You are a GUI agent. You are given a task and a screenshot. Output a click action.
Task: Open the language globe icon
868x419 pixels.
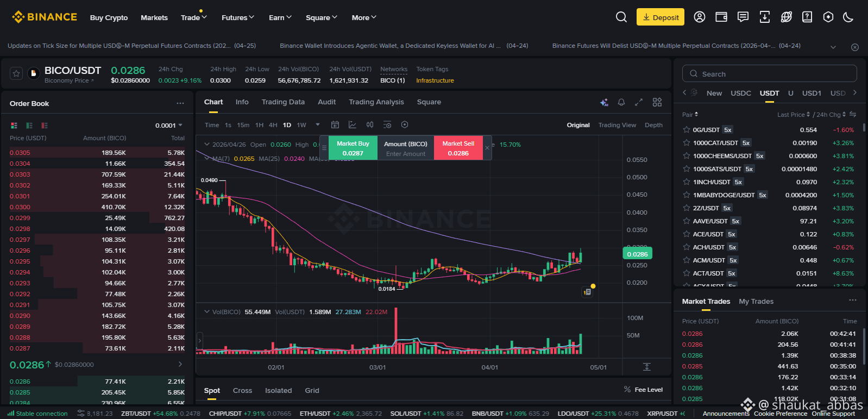pos(786,17)
